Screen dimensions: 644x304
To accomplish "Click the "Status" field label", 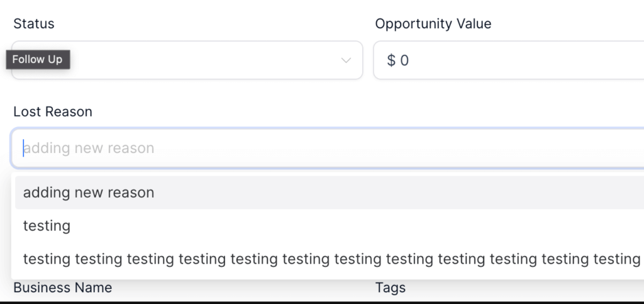I will 34,24.
